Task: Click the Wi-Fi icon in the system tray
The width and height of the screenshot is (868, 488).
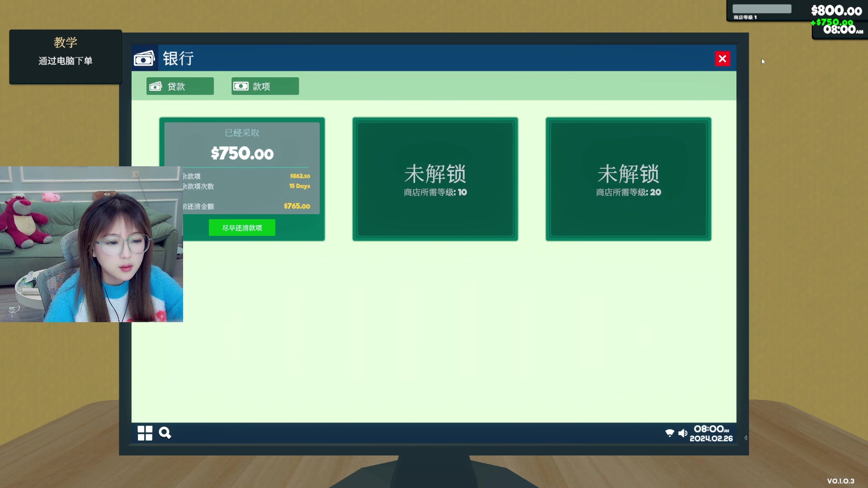Action: coord(670,432)
